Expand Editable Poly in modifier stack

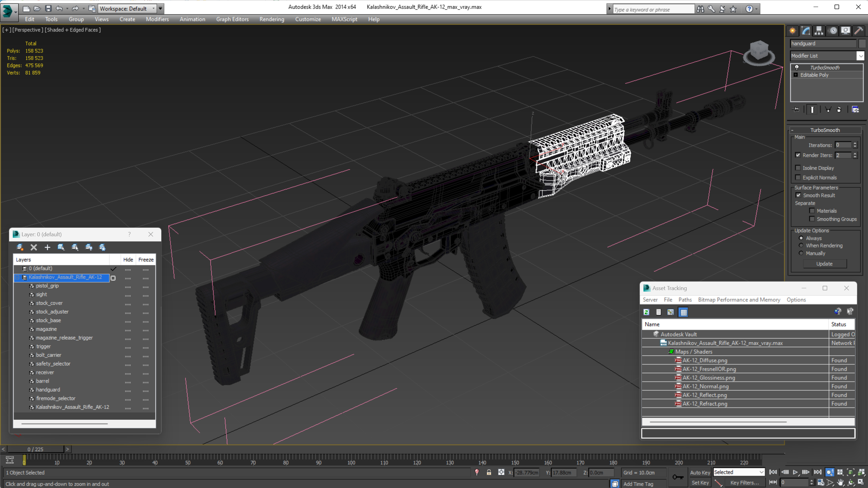point(796,75)
